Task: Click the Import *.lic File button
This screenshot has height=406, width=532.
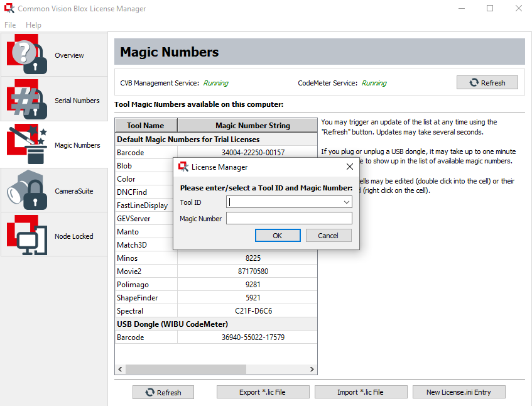Action: [x=360, y=392]
